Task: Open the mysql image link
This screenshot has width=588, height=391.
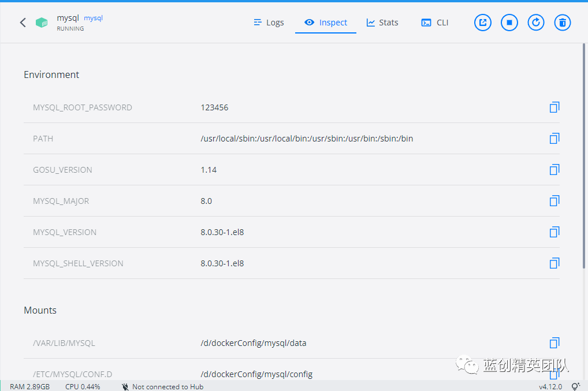Action: [93, 18]
